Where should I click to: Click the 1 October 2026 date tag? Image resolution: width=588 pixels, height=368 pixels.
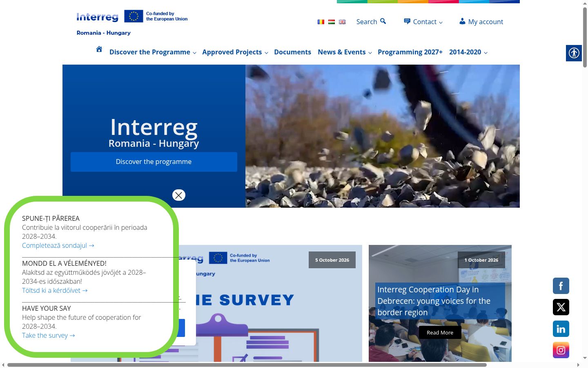click(x=481, y=260)
